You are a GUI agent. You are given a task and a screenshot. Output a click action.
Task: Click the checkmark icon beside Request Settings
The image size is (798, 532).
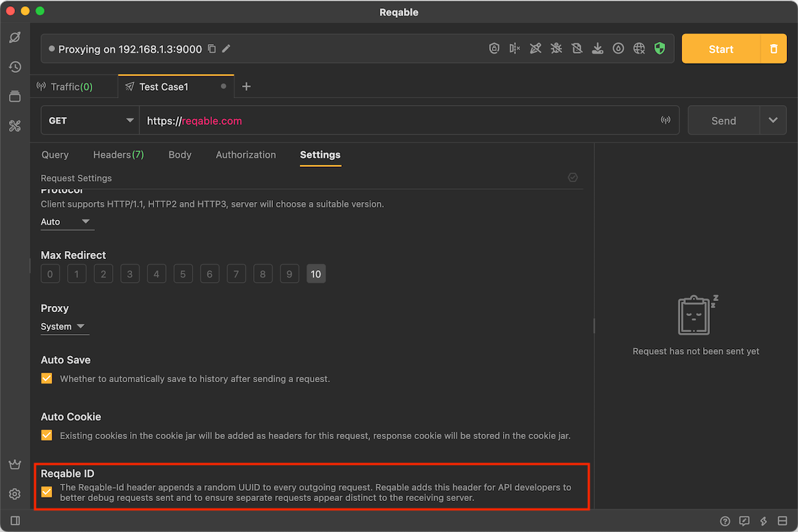pos(572,177)
